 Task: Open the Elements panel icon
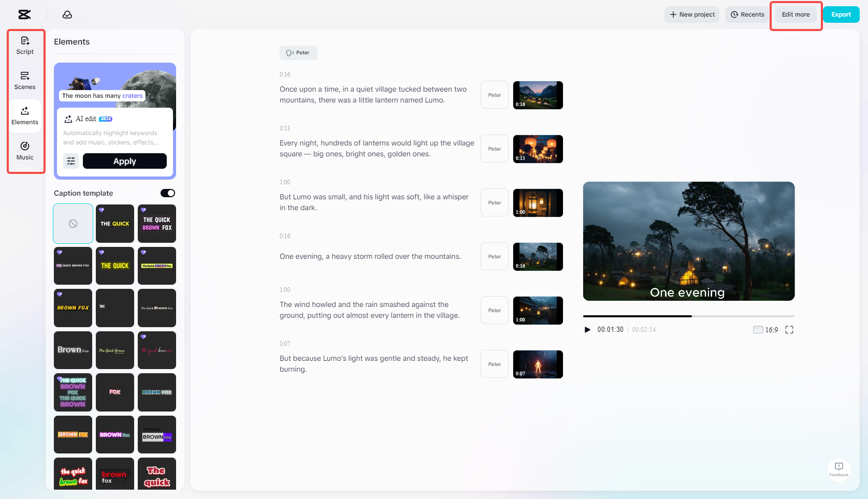[x=24, y=115]
